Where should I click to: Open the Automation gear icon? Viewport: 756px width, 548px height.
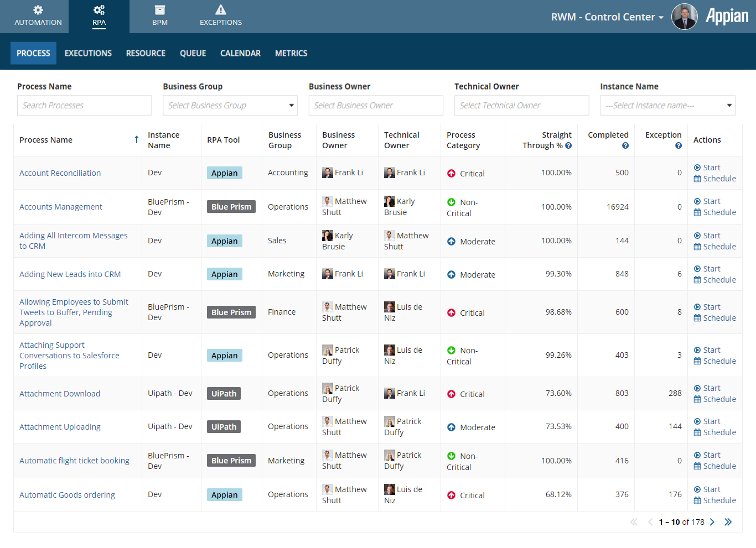pyautogui.click(x=38, y=10)
